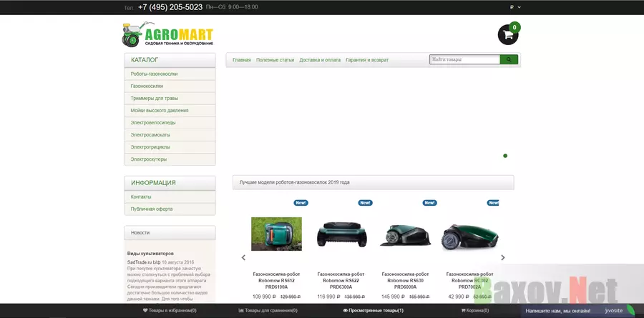Open Электросамокаты category

[170, 134]
